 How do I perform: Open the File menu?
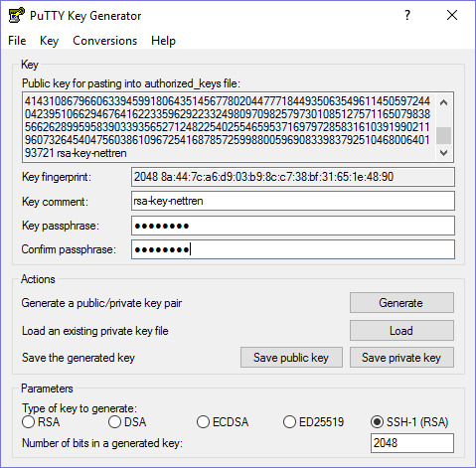coord(17,41)
